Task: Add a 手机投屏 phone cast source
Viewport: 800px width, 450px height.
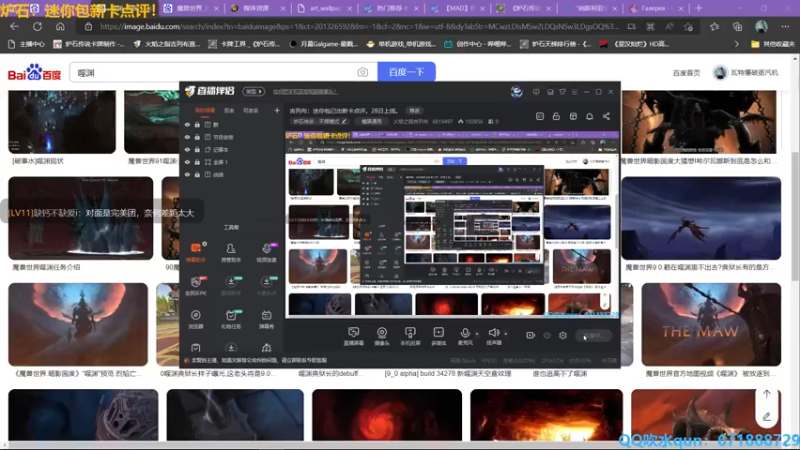Action: pos(410,336)
